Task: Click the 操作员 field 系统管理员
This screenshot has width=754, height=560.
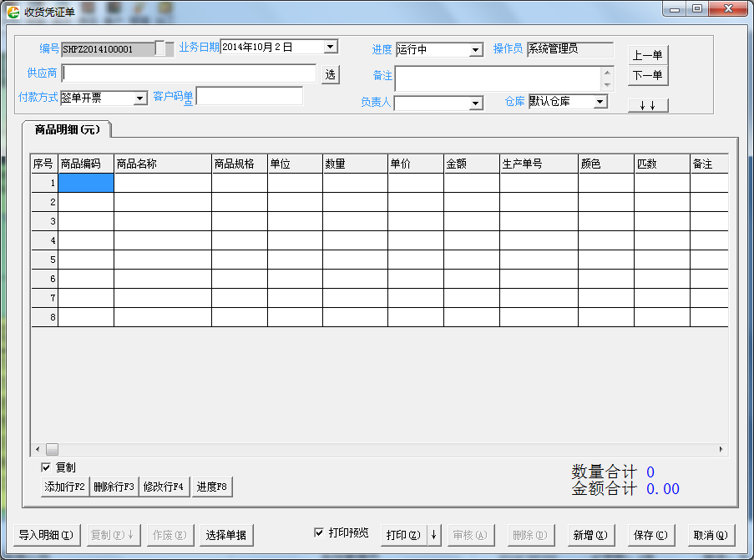Action: pyautogui.click(x=569, y=49)
